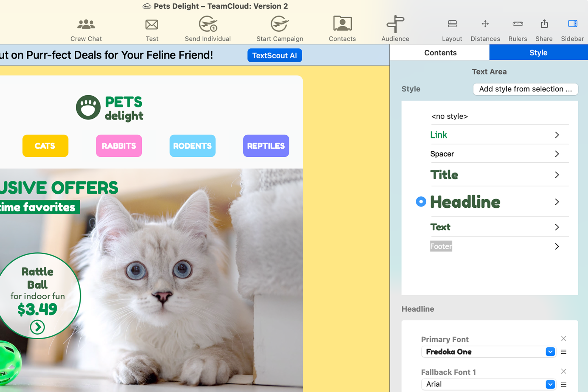
Task: Select the Spacer style name
Action: coord(442,154)
